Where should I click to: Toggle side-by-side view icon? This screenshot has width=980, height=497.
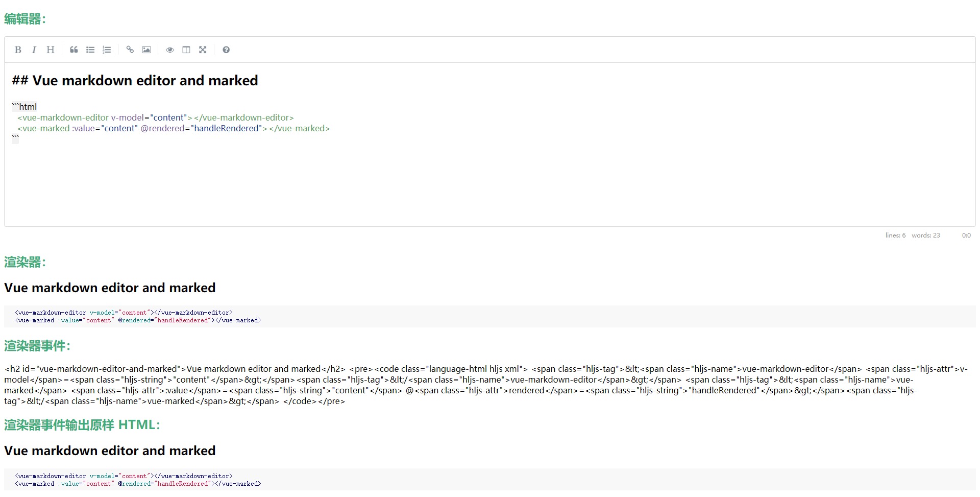(x=186, y=50)
